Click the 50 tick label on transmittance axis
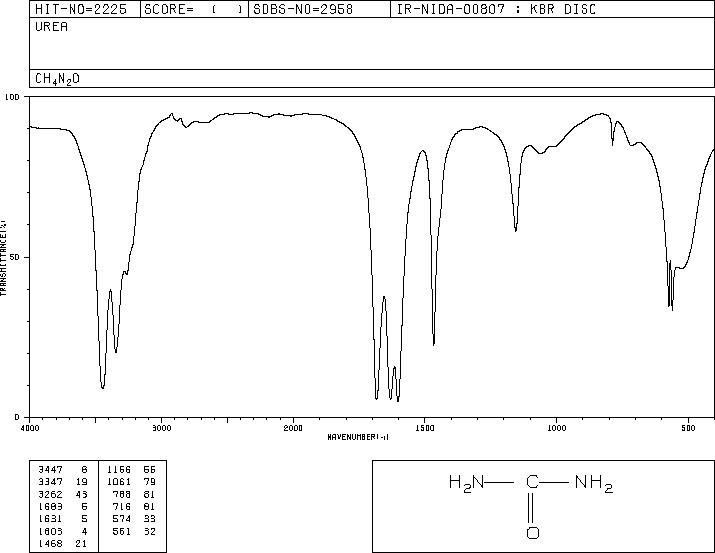 click(15, 257)
